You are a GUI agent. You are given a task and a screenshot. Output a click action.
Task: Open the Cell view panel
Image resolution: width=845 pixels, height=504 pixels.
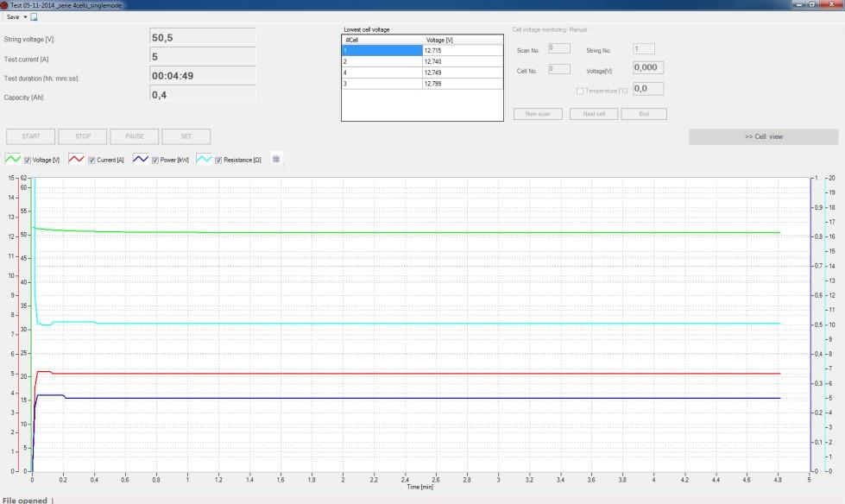764,136
